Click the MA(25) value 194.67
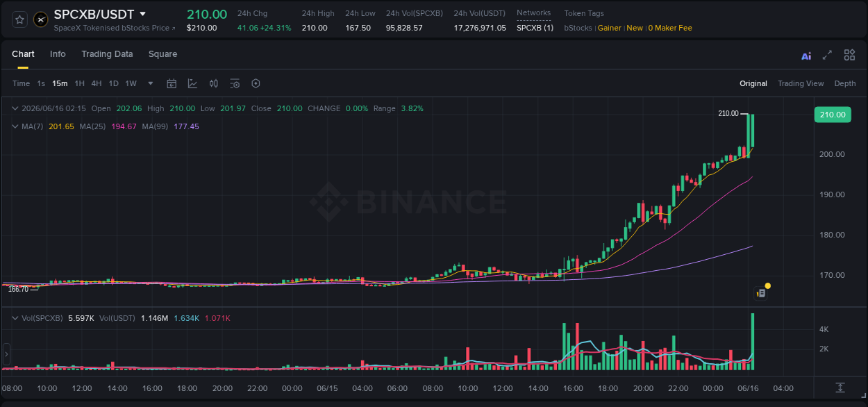Image resolution: width=868 pixels, height=407 pixels. coord(124,126)
